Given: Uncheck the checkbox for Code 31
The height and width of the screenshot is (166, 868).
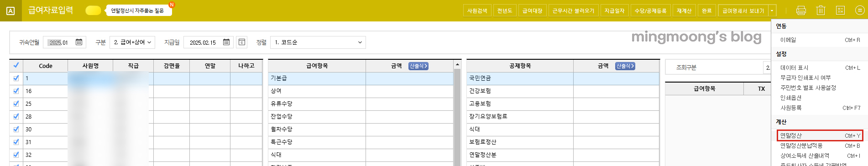Looking at the screenshot, I should (16, 142).
